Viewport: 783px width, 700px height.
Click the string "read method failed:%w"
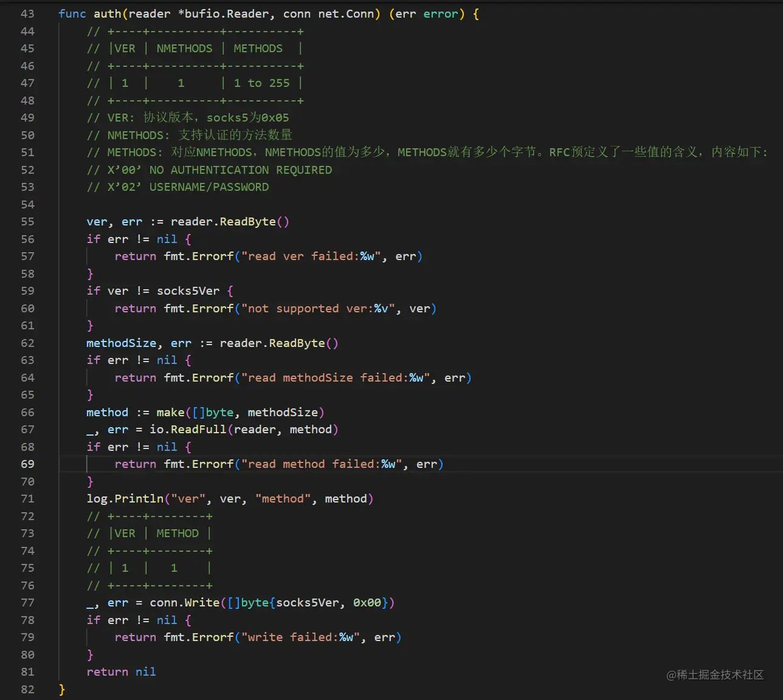click(x=322, y=464)
